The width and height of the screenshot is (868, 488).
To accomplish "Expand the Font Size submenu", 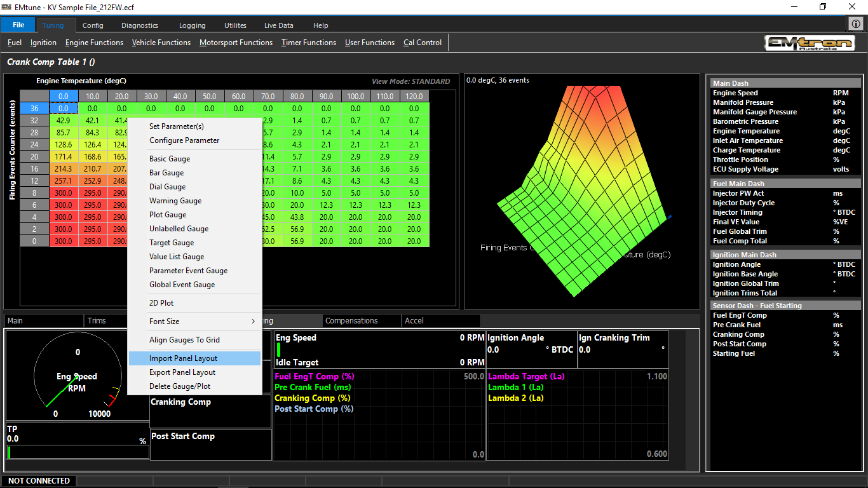I will 195,322.
